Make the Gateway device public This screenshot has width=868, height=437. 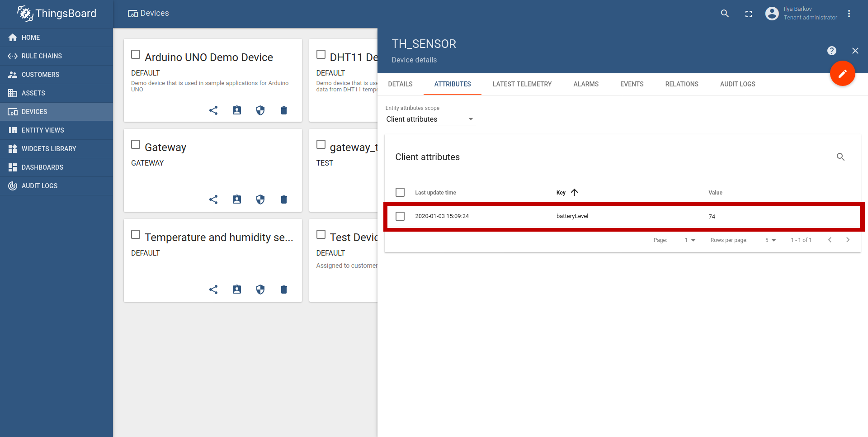pos(213,199)
